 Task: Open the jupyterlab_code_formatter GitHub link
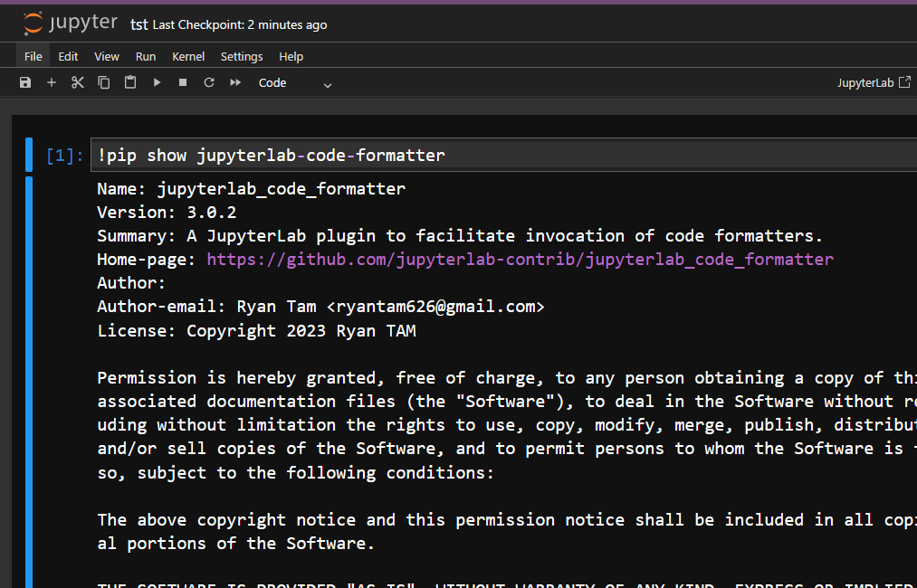(x=520, y=259)
